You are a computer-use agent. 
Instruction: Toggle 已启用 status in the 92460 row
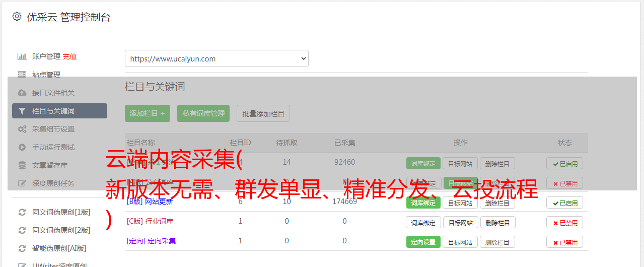(x=565, y=163)
